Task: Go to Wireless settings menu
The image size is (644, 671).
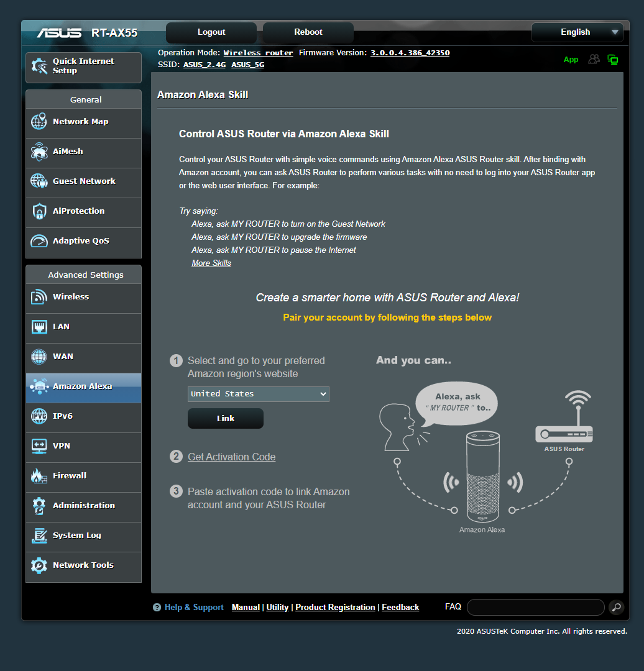Action: click(83, 298)
